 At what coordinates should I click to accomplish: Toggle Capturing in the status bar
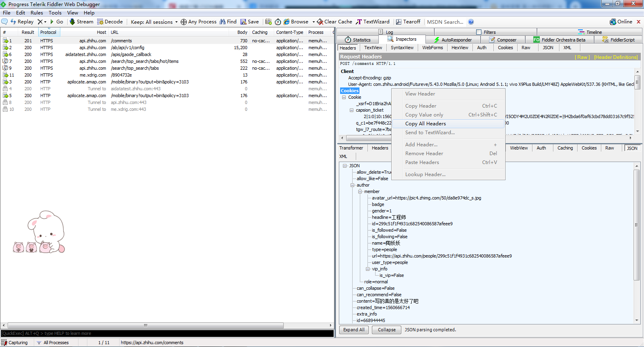click(15, 343)
